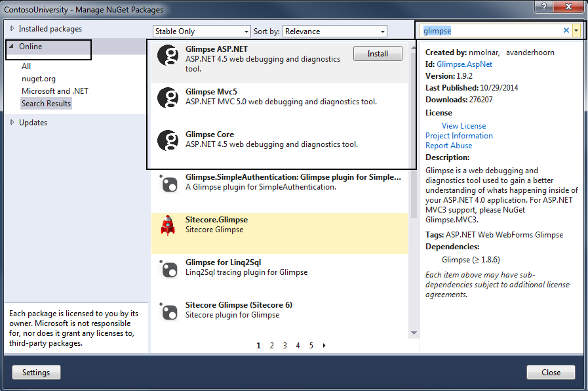
Task: Click the Help question mark button
Action: tap(544, 7)
